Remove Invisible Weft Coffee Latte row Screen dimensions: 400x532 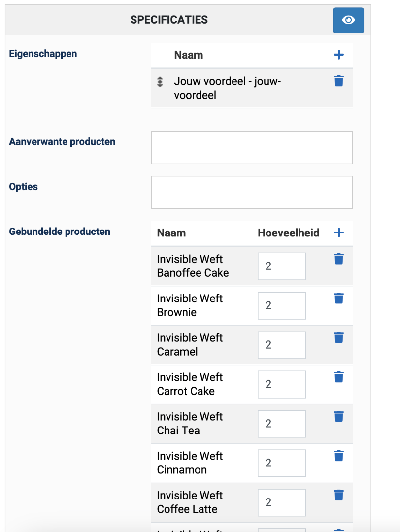[338, 496]
